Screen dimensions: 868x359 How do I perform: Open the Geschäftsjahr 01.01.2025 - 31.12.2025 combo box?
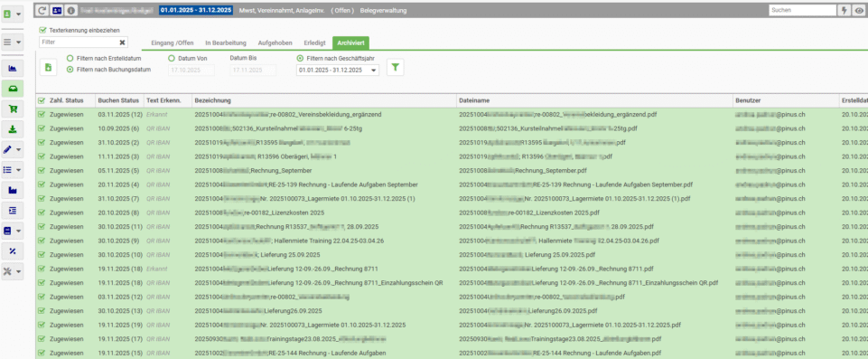click(x=338, y=71)
